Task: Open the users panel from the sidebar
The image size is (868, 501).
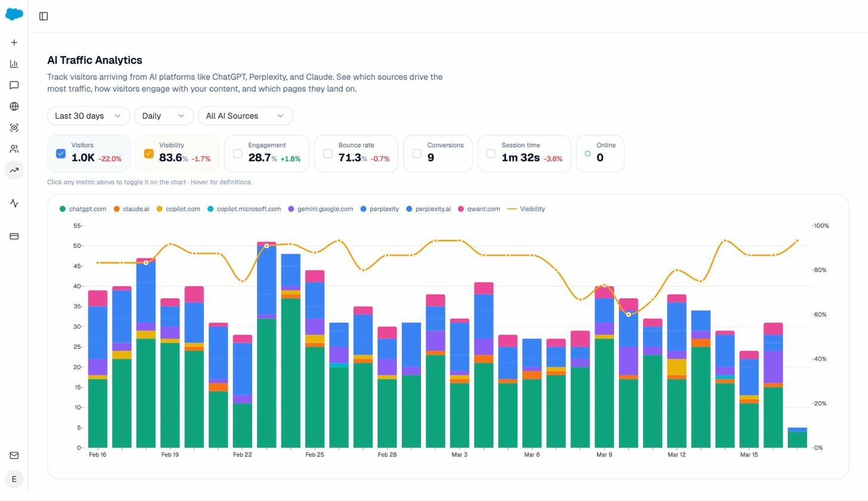Action: 14,149
